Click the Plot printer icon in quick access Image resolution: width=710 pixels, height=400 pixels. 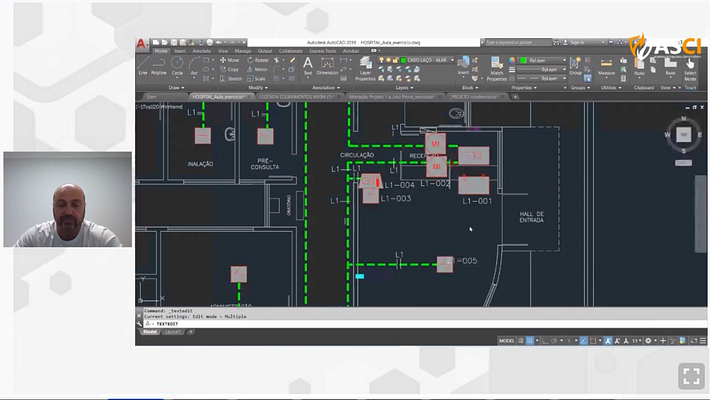click(x=209, y=43)
